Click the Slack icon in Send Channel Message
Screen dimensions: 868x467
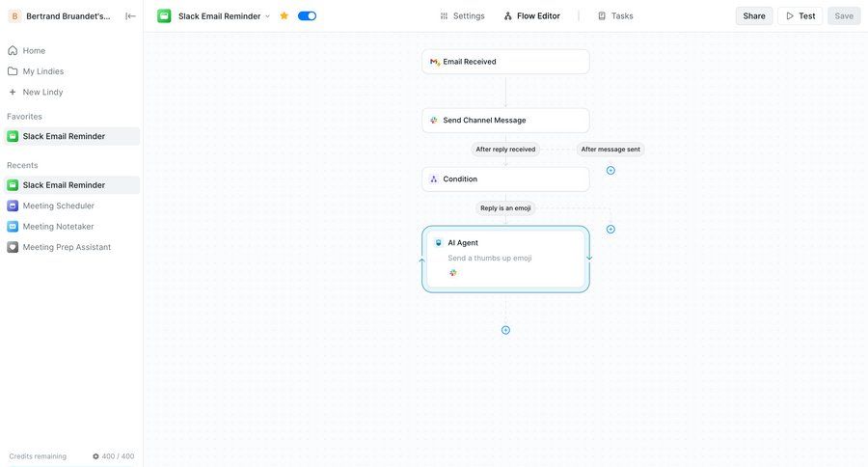point(434,121)
